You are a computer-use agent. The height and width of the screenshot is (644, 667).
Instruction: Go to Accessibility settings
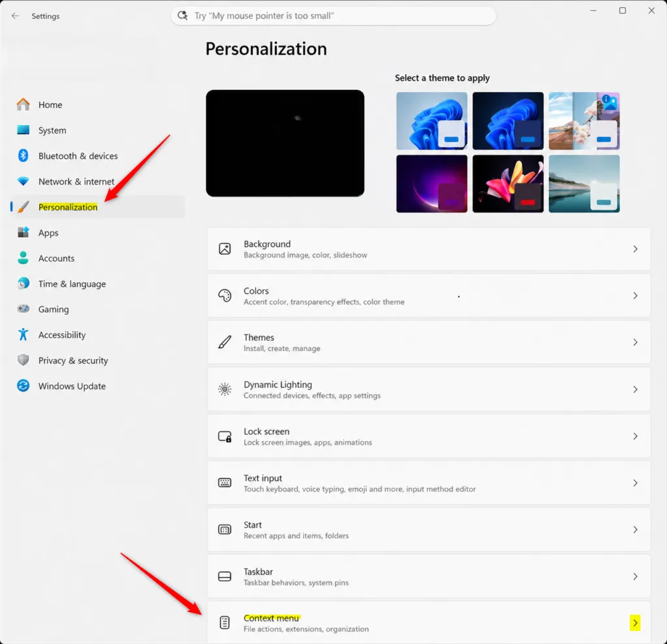[98, 334]
